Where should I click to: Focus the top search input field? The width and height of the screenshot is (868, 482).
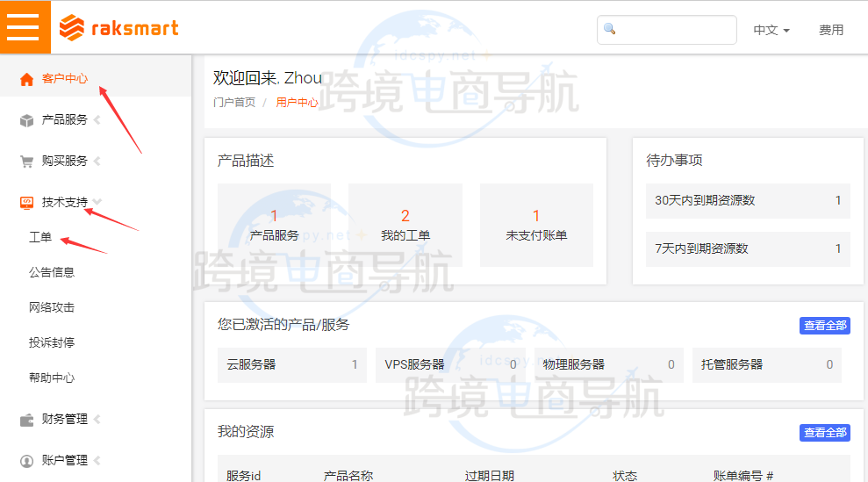[666, 29]
